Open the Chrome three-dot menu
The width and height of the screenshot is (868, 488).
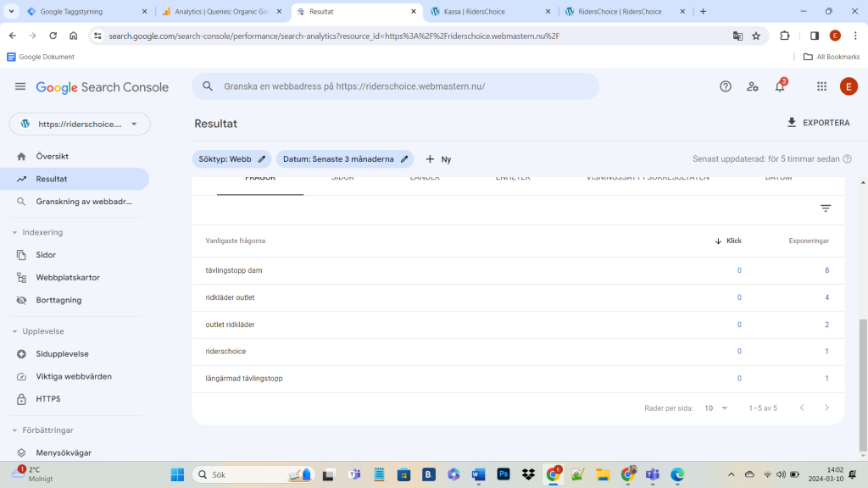(855, 36)
